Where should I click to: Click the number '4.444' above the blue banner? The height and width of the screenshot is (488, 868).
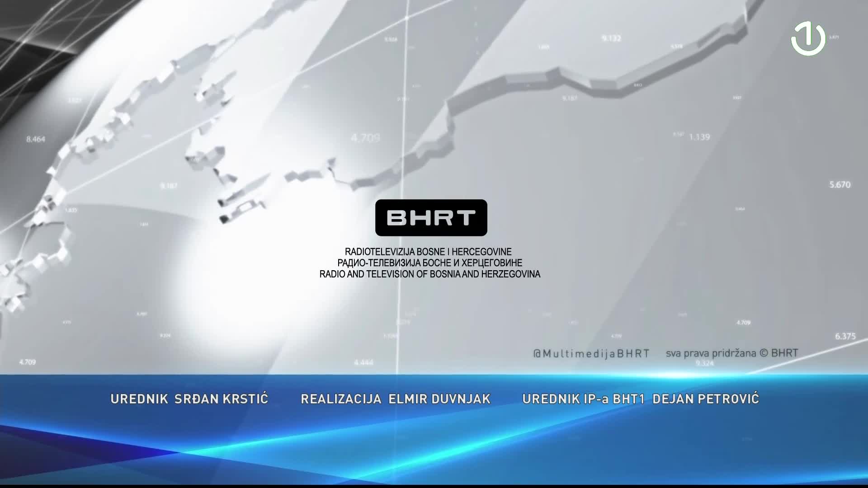363,362
